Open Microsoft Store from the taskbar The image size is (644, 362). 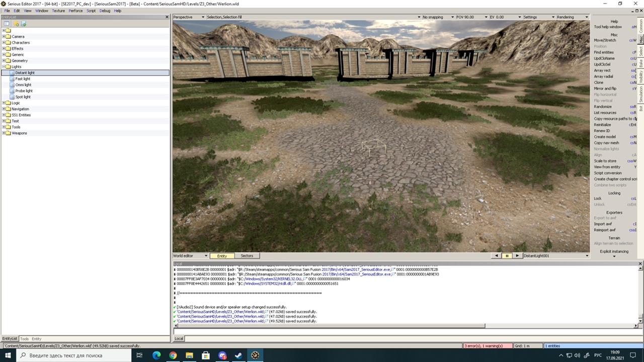click(x=206, y=355)
